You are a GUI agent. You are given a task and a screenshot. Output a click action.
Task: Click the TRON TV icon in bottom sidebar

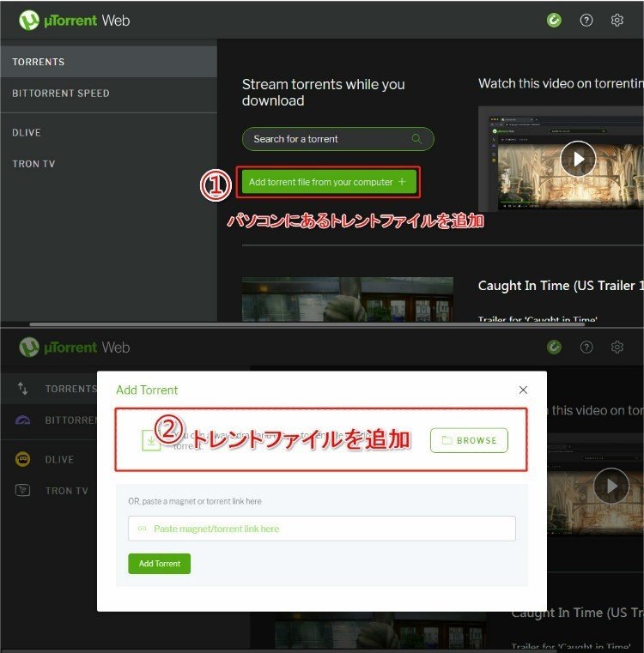coord(22,490)
